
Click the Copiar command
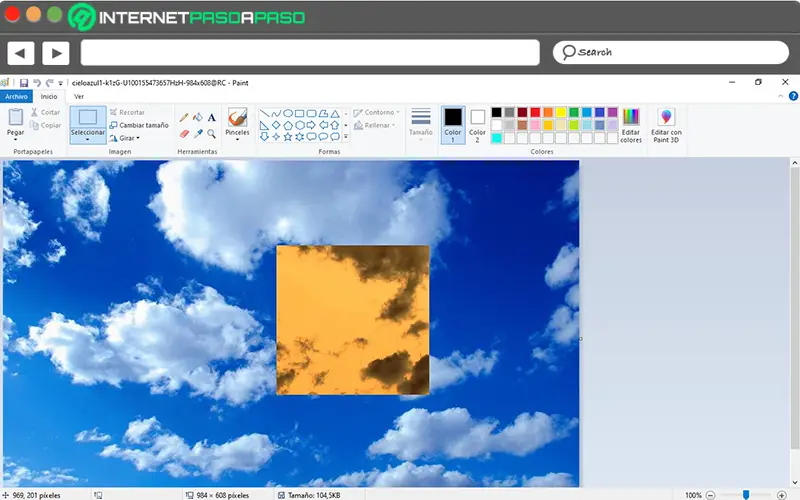45,126
